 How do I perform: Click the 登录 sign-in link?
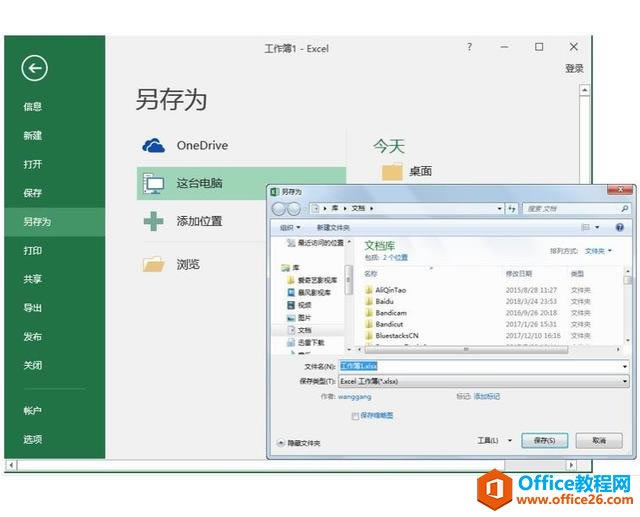point(574,69)
